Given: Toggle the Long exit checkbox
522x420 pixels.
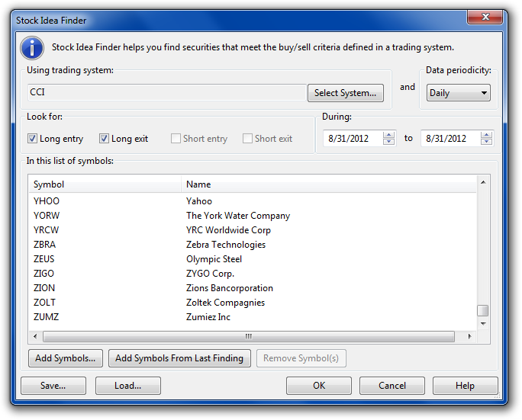Looking at the screenshot, I should click(x=105, y=139).
